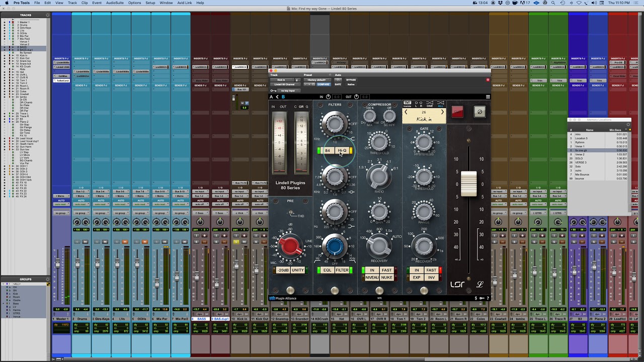The height and width of the screenshot is (362, 644).
Task: Click the compressor RATIO knob
Action: 379,176
